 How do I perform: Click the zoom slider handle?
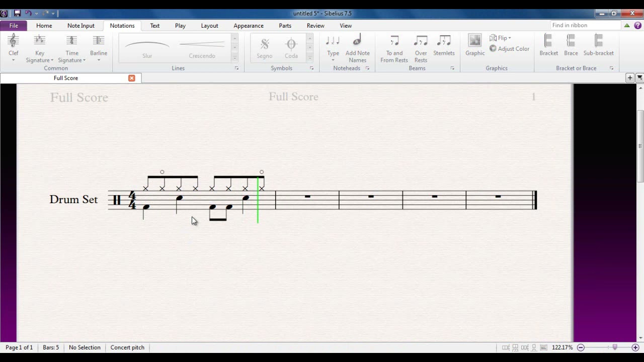point(615,347)
